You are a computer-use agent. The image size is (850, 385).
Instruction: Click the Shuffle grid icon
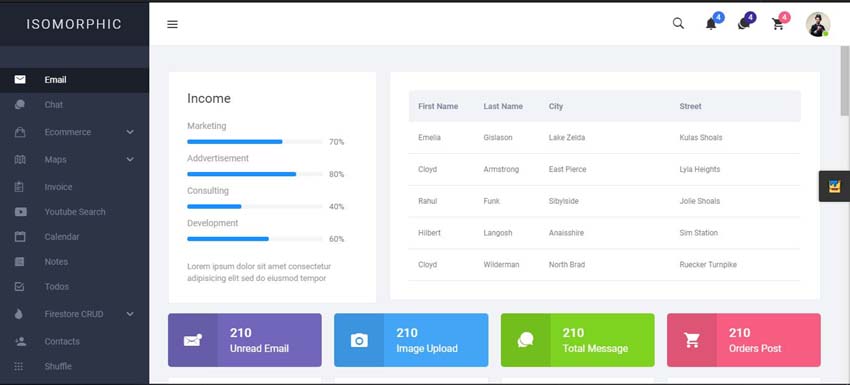[x=19, y=366]
